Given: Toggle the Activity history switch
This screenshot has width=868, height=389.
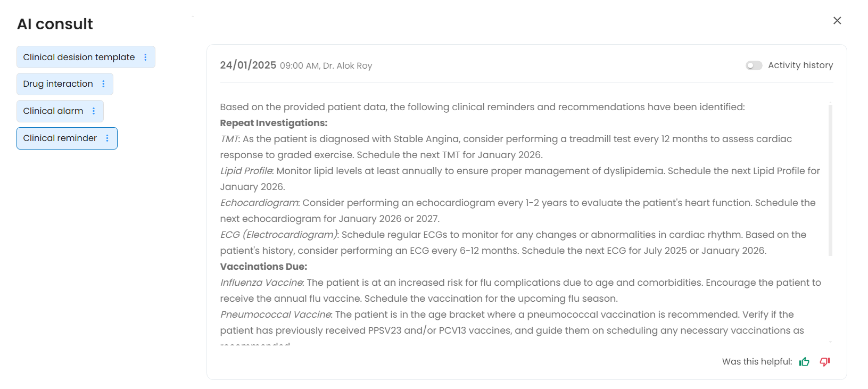Looking at the screenshot, I should [x=754, y=65].
